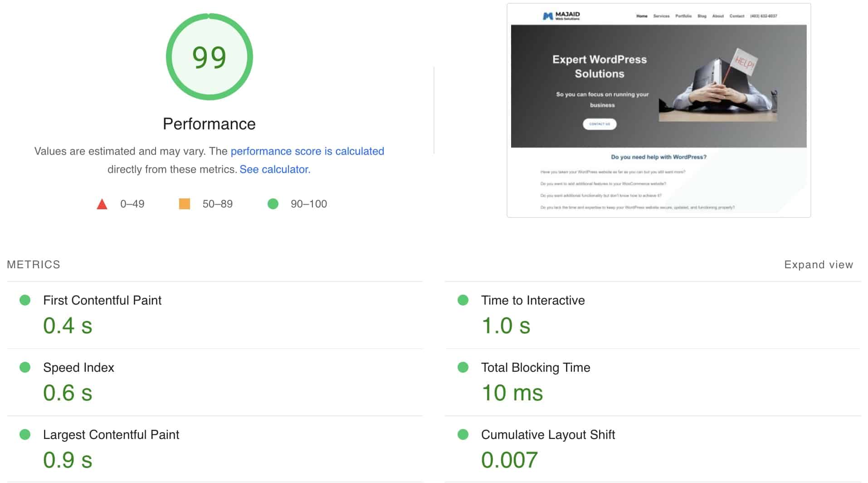Click the red triangle 0–49 legend icon
Screen dimensions: 868x483
pos(102,204)
